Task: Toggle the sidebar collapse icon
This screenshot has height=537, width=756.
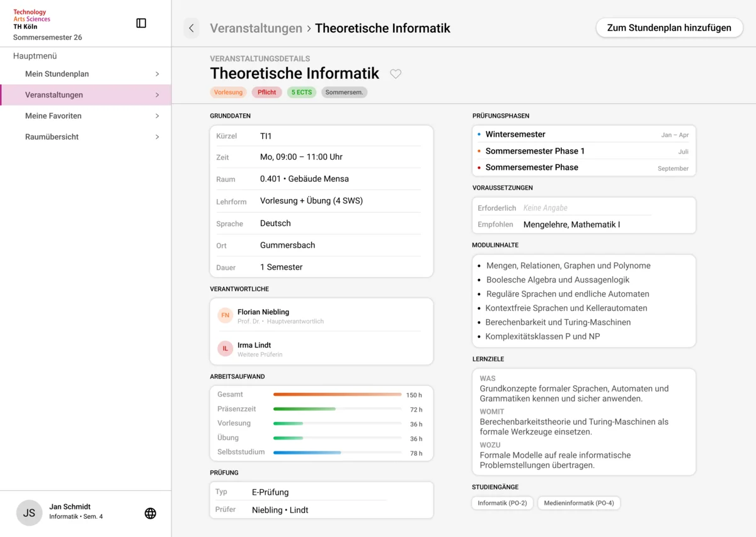Action: point(141,23)
